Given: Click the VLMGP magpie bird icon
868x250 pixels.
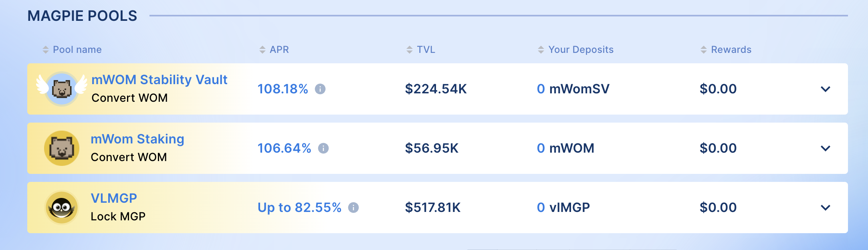Looking at the screenshot, I should point(62,208).
